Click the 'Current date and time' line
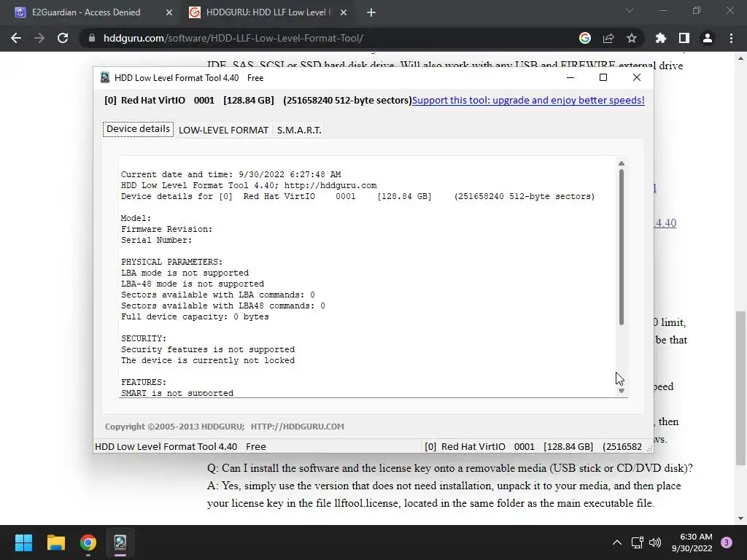This screenshot has height=560, width=747. pyautogui.click(x=231, y=174)
